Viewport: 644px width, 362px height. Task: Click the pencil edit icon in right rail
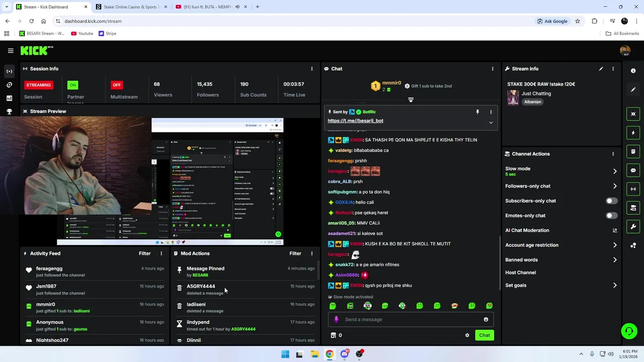tap(633, 89)
